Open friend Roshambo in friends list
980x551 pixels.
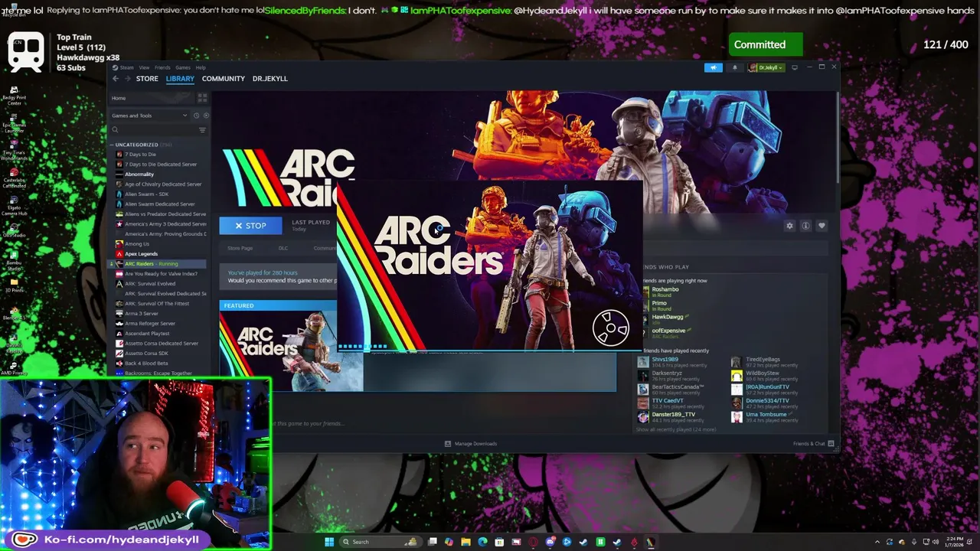click(665, 289)
